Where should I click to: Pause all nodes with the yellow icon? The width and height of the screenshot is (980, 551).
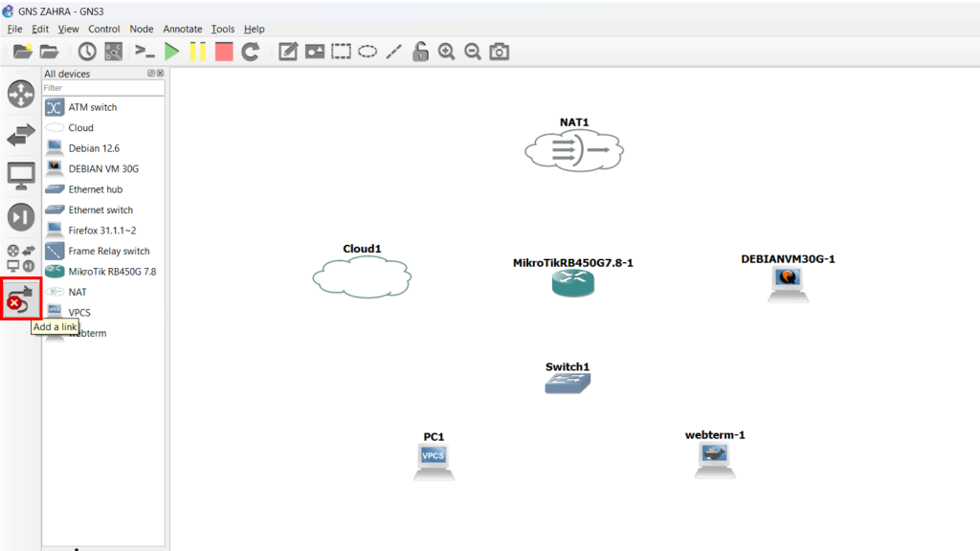click(197, 52)
